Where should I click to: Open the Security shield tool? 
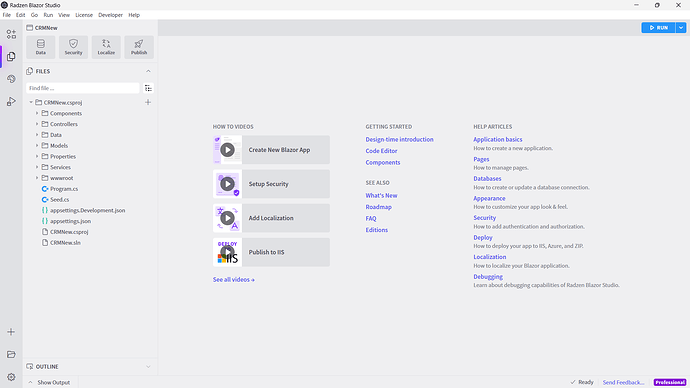tap(73, 47)
